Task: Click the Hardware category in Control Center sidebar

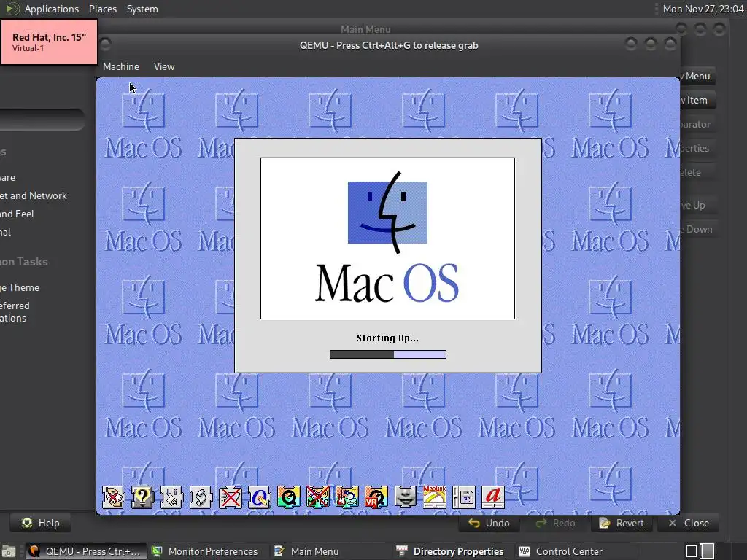Action: pyautogui.click(x=7, y=178)
